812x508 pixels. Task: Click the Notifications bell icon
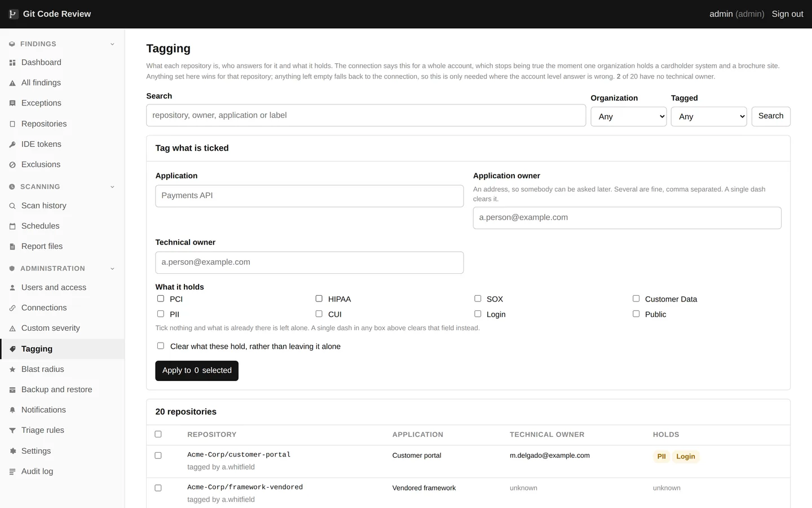(x=12, y=410)
